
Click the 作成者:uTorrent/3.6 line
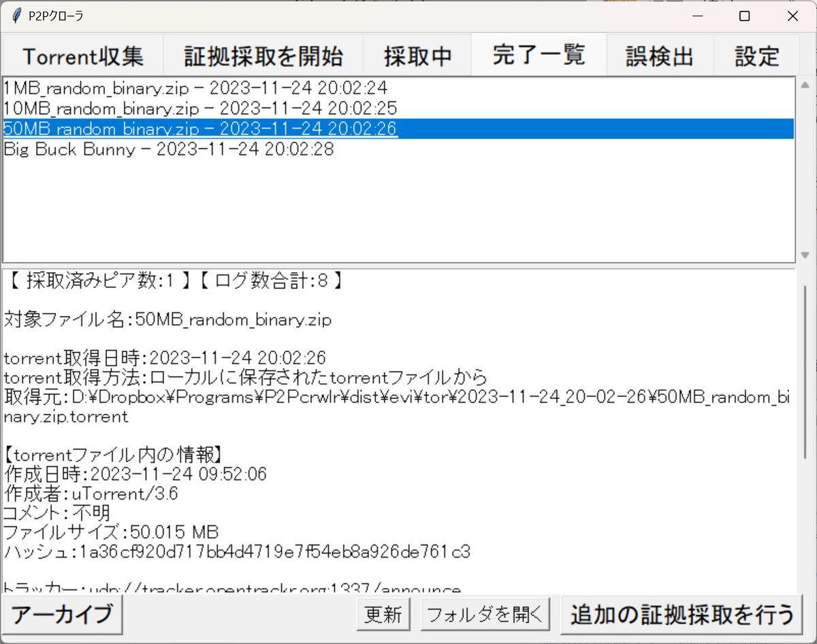click(91, 494)
